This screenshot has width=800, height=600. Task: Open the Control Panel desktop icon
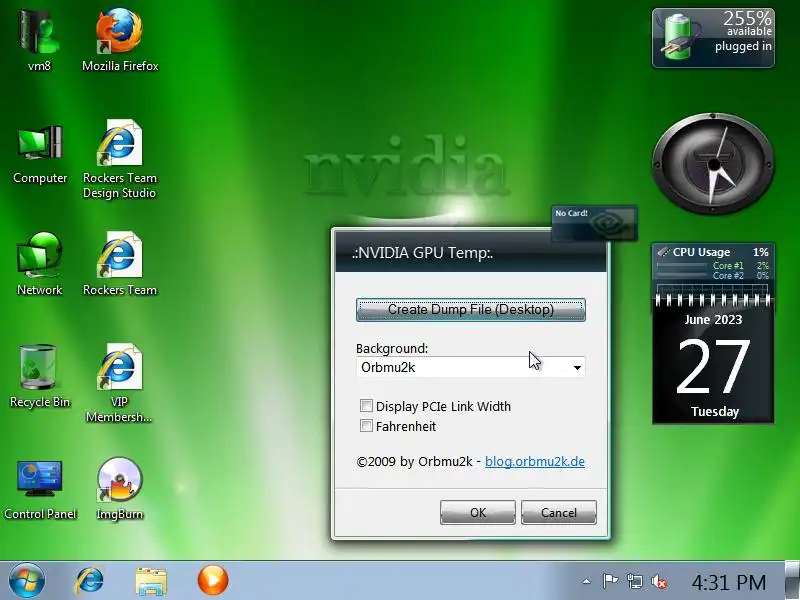pyautogui.click(x=40, y=489)
